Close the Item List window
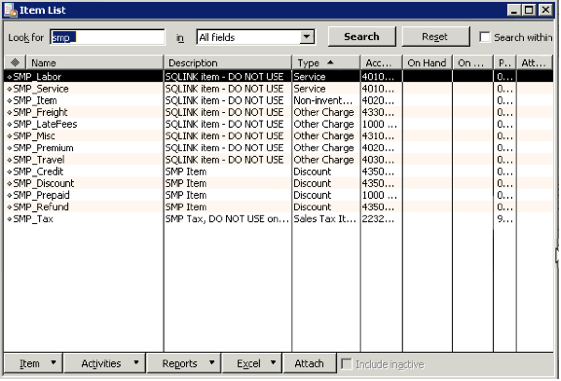561x381 pixels. [x=546, y=10]
